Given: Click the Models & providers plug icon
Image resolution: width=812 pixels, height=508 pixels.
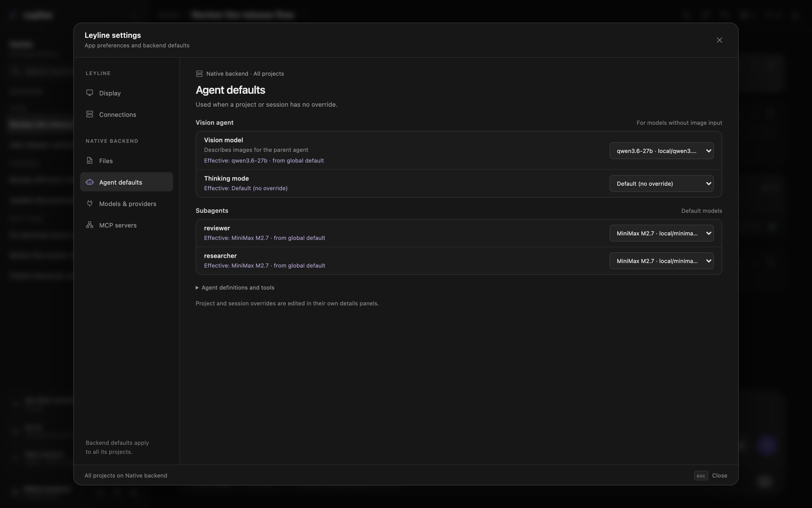Looking at the screenshot, I should pyautogui.click(x=90, y=203).
